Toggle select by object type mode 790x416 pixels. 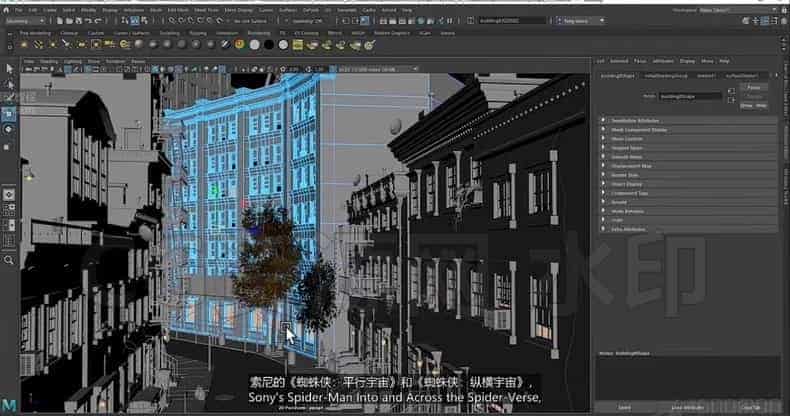click(x=135, y=21)
